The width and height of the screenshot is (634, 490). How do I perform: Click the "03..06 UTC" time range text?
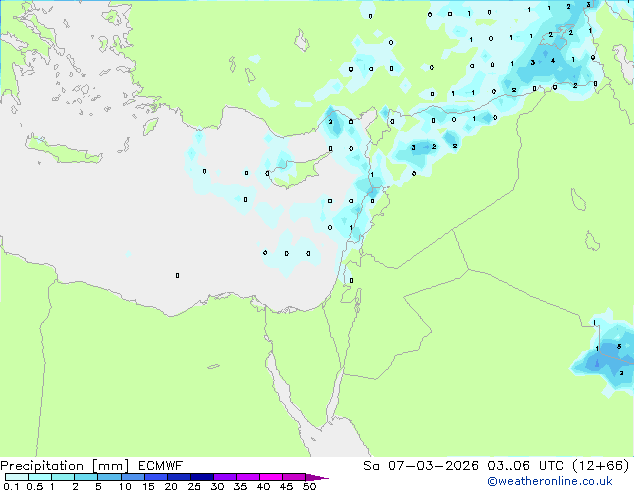point(525,466)
